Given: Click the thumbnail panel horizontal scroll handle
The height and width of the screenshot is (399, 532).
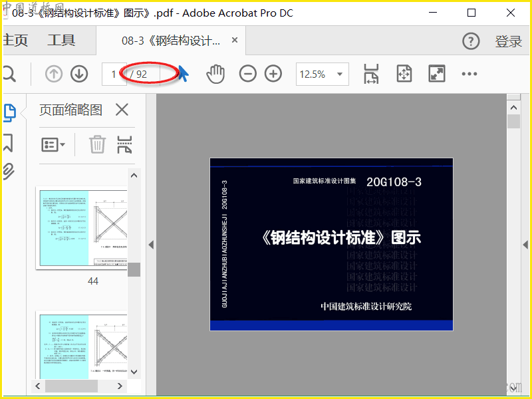Looking at the screenshot, I should pos(71,386).
